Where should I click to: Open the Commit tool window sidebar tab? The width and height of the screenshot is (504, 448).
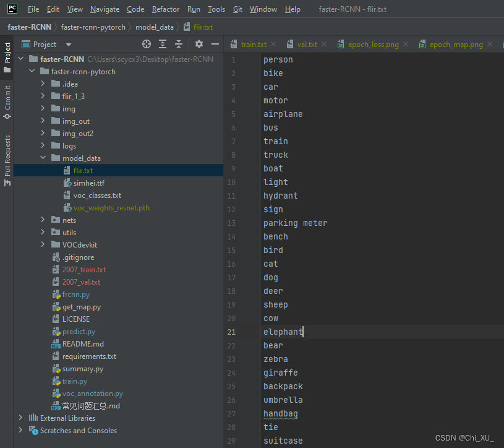tap(7, 102)
